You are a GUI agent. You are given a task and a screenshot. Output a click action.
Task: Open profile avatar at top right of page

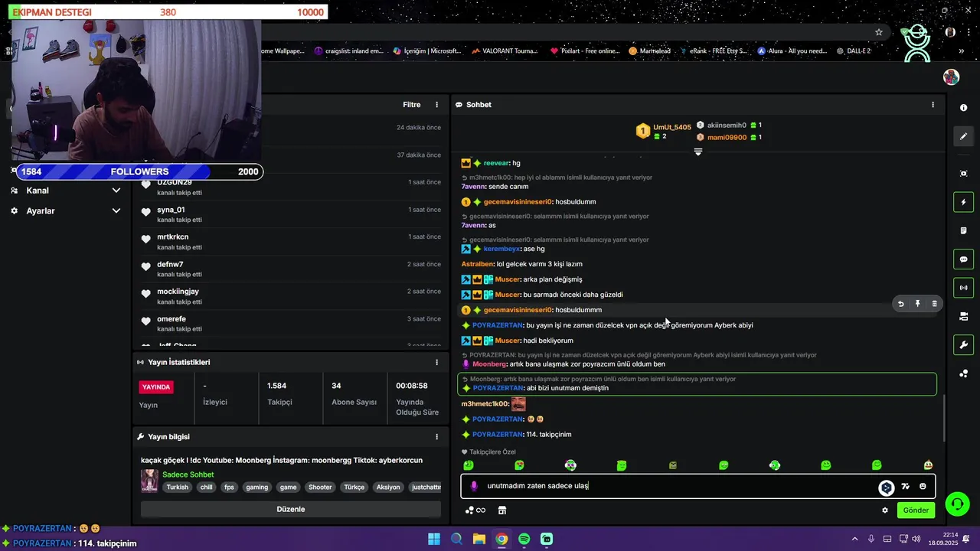pos(951,77)
